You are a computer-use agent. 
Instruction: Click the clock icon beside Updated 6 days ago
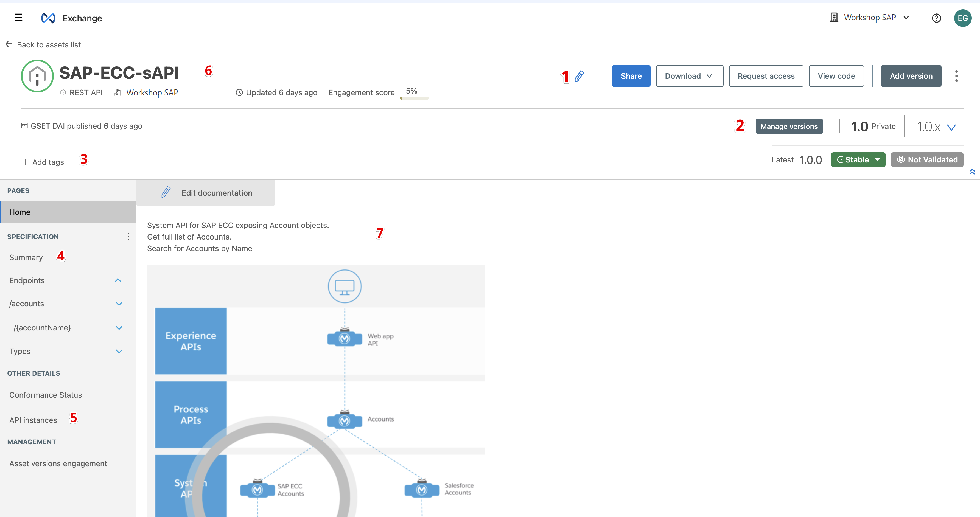point(239,92)
